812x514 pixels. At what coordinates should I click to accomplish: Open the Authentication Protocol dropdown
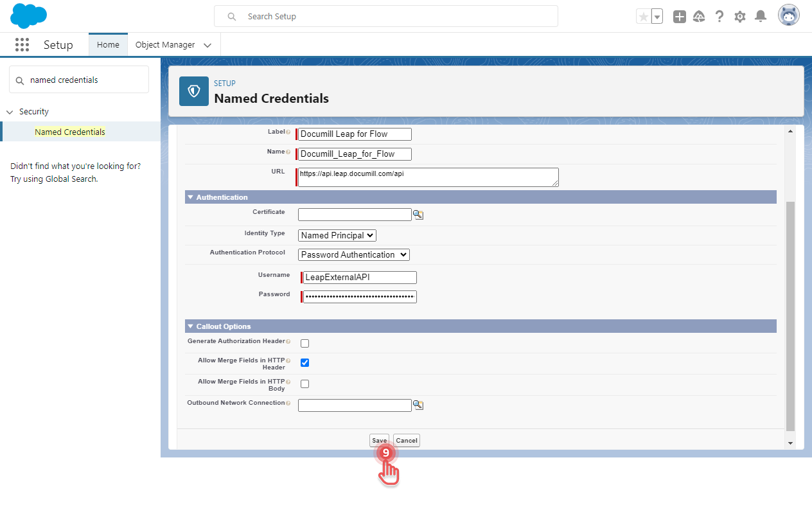point(353,255)
